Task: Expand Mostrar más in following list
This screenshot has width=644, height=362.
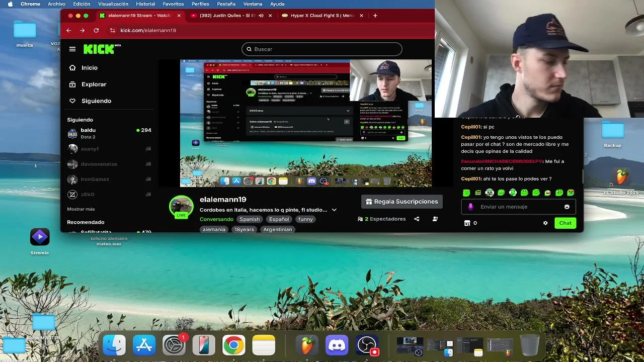Action: click(80, 209)
